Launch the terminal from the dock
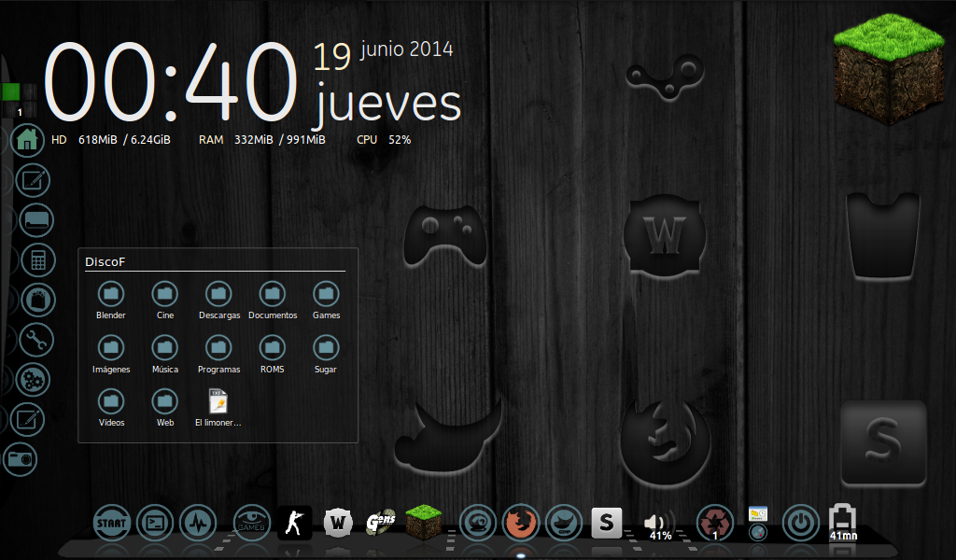 (x=155, y=523)
